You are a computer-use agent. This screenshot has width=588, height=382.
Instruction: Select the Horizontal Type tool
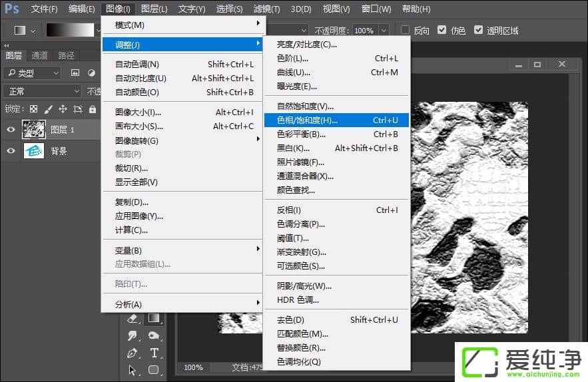154,353
